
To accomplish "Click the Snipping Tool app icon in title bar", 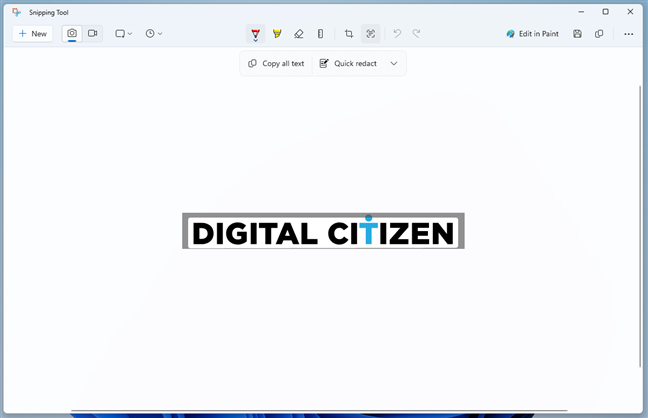I will click(x=17, y=12).
